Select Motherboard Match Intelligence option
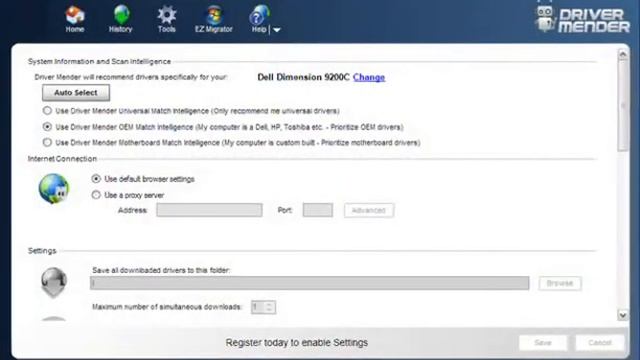The width and height of the screenshot is (640, 360). click(x=47, y=142)
